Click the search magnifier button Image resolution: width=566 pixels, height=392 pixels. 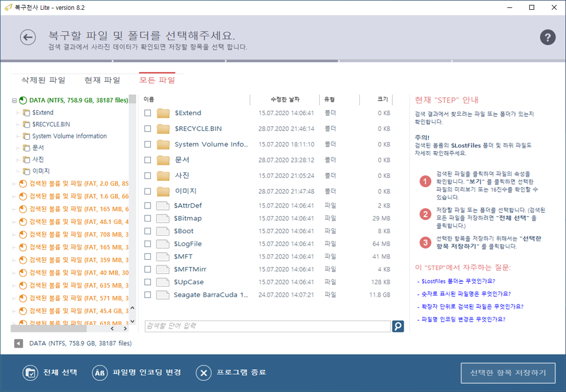(x=398, y=326)
